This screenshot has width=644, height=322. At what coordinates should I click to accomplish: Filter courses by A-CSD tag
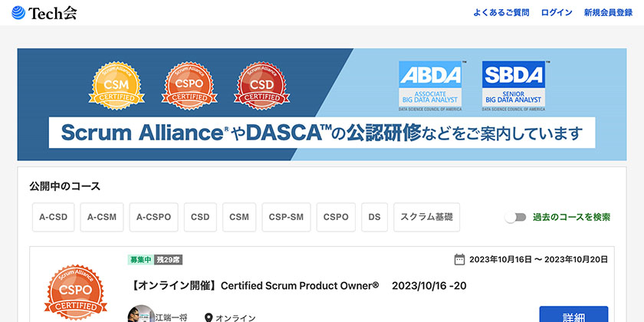point(54,217)
